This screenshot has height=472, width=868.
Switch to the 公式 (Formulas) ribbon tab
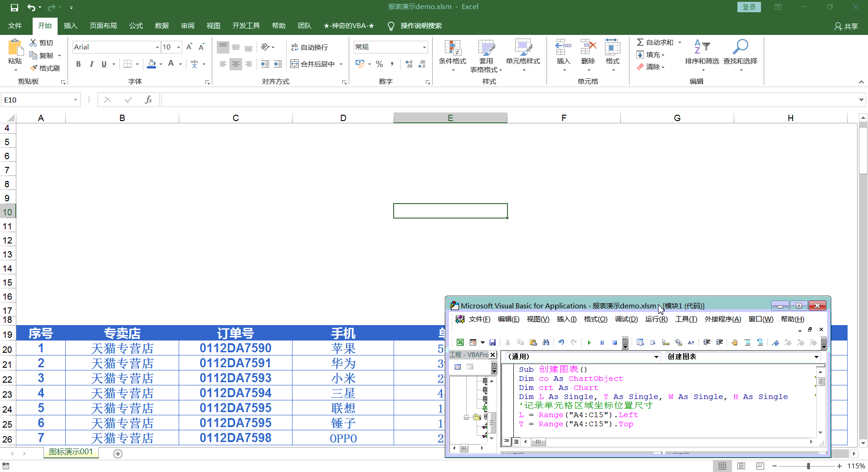[136, 26]
